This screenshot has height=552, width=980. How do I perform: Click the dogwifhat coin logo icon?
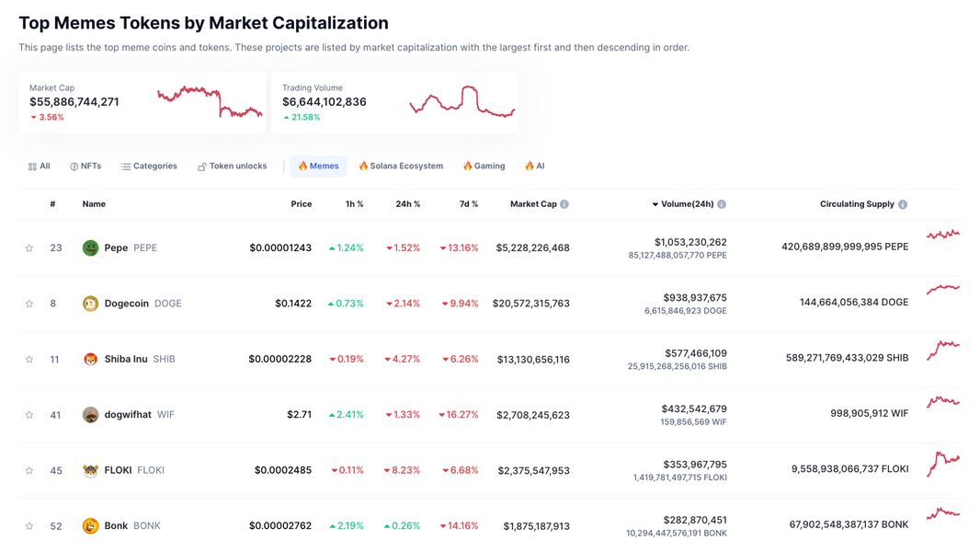point(90,415)
